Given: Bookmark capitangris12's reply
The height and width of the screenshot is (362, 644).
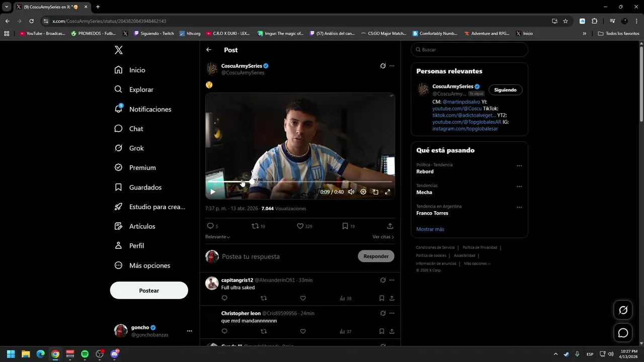Looking at the screenshot, I should click(x=382, y=298).
